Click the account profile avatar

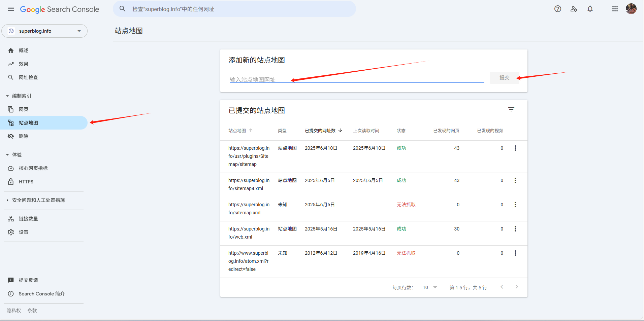click(631, 9)
